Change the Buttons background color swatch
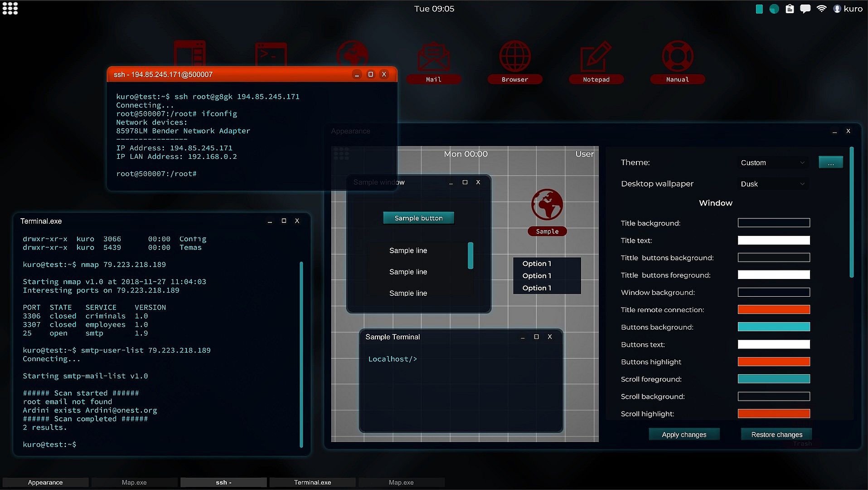The height and width of the screenshot is (490, 868). (x=774, y=327)
